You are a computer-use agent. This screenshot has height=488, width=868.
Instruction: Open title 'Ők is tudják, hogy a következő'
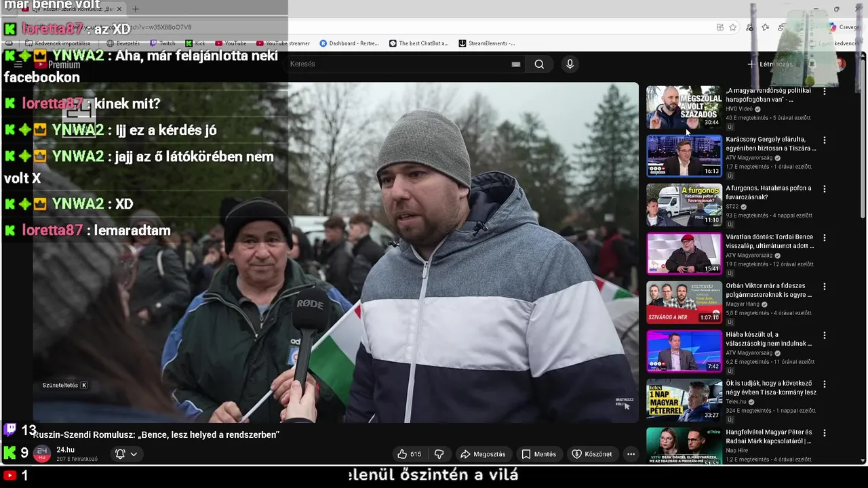pos(771,388)
